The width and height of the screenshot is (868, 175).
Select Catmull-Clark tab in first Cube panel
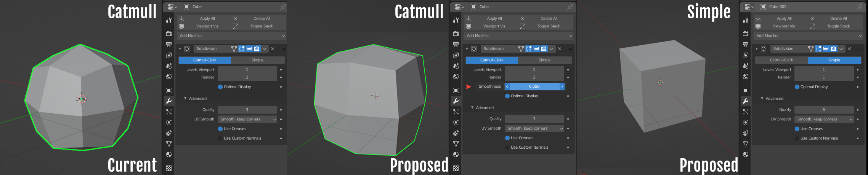pos(205,60)
